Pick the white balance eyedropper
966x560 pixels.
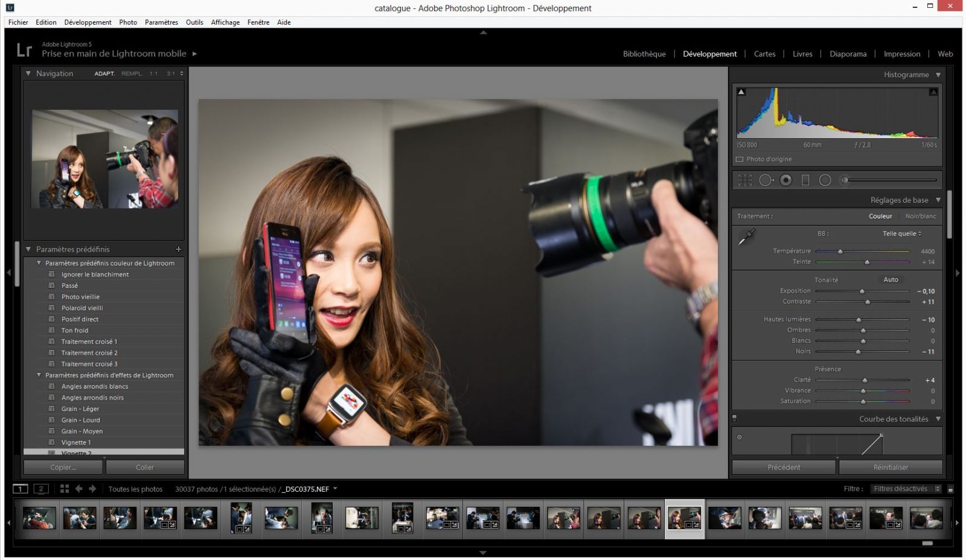coord(746,237)
